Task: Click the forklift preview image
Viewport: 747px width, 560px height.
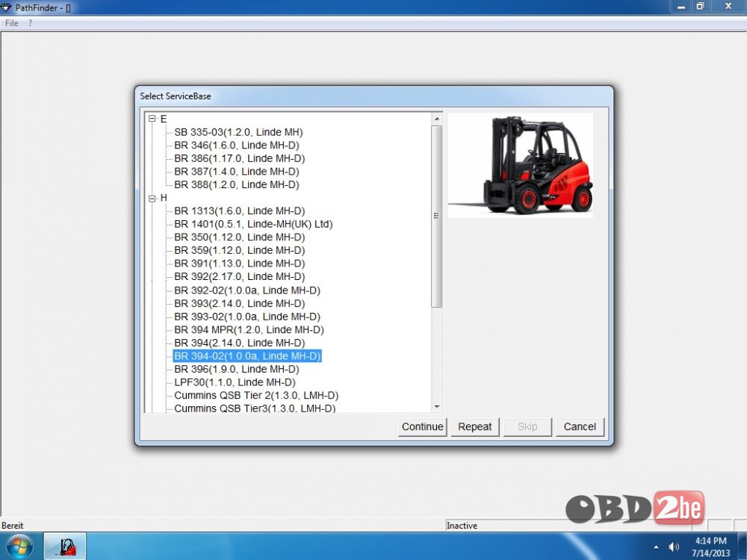Action: point(520,166)
